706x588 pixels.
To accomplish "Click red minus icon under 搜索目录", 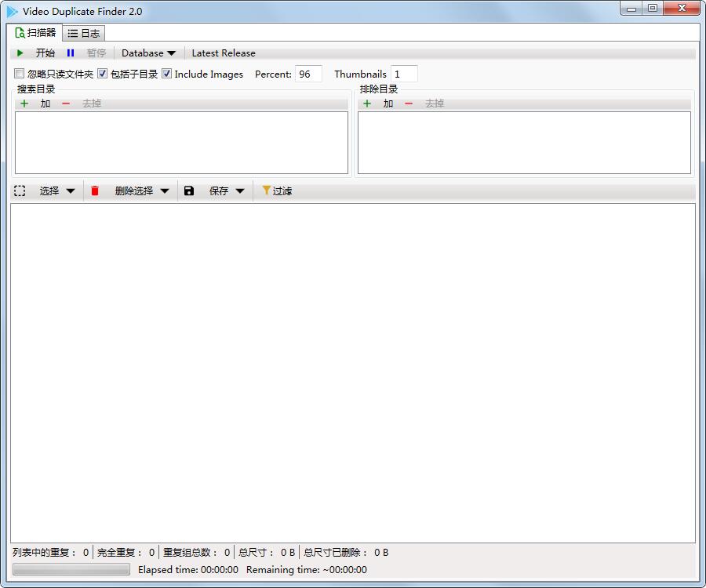I will click(x=66, y=103).
